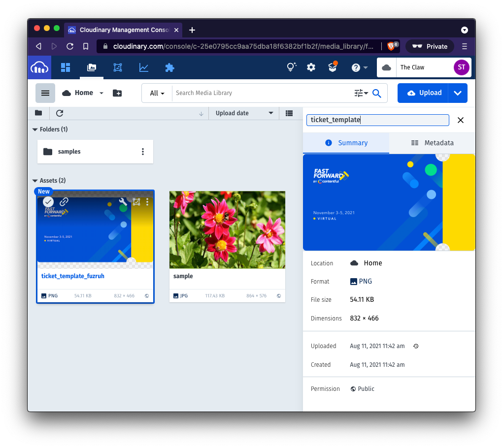Copy the link for ticket_template_fuzruh asset

click(63, 202)
